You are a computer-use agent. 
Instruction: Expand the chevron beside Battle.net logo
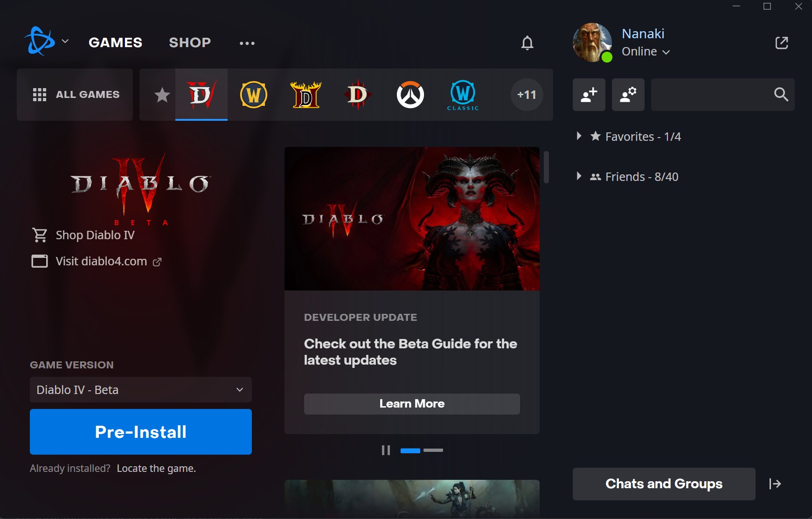coord(65,42)
